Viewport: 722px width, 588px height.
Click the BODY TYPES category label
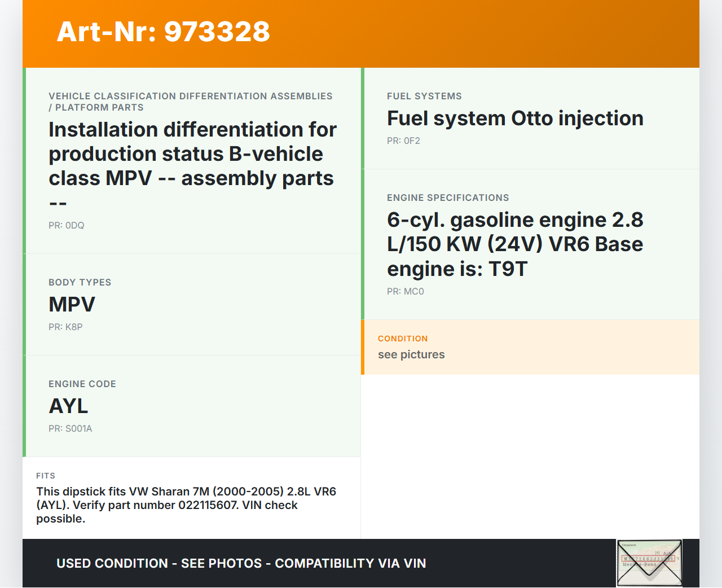coord(80,282)
